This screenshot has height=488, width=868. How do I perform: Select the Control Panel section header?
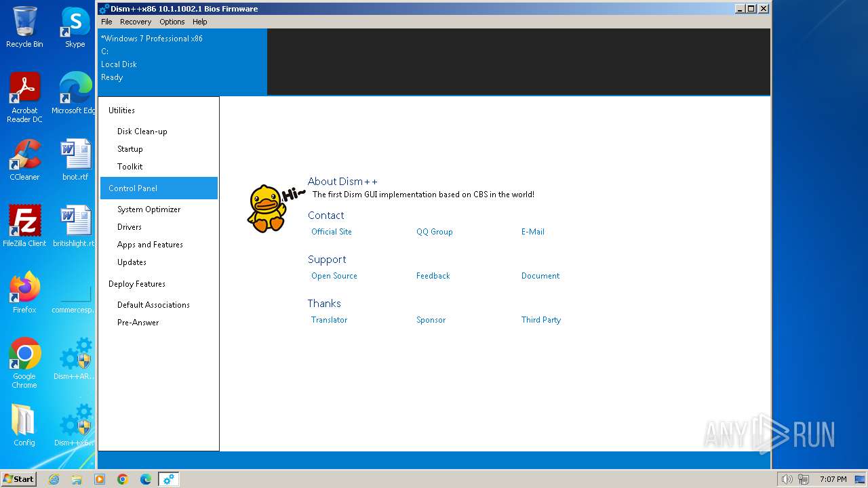coord(159,188)
